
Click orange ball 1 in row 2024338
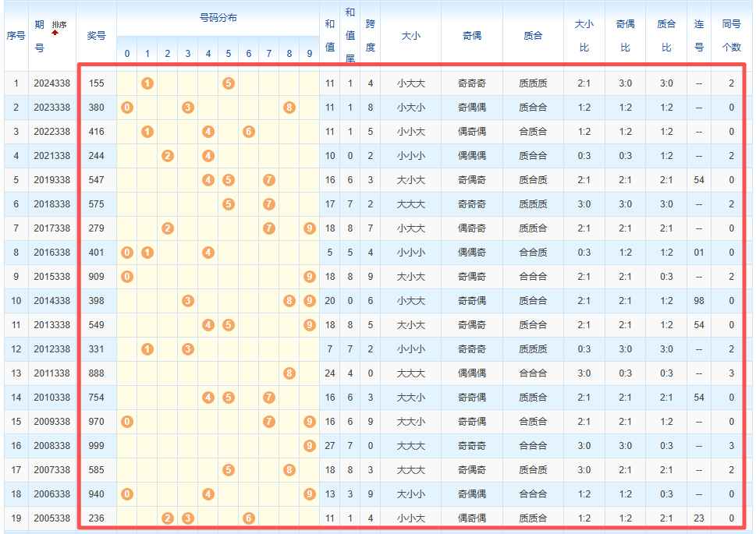[x=147, y=83]
